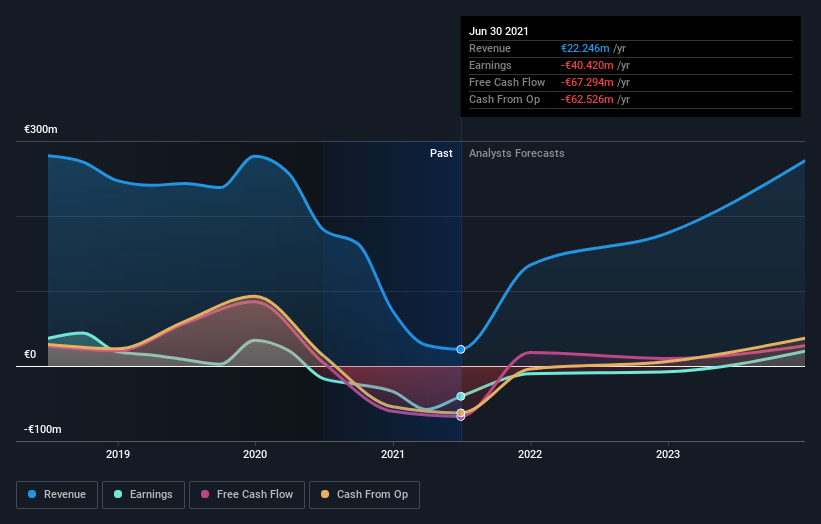
Task: Click the €0 y-axis label
Action: coord(30,354)
